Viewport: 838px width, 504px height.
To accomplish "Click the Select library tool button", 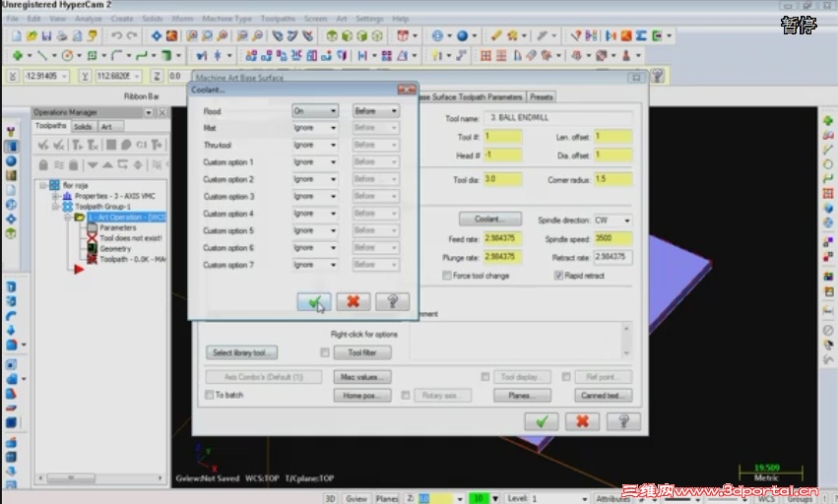I will [241, 352].
